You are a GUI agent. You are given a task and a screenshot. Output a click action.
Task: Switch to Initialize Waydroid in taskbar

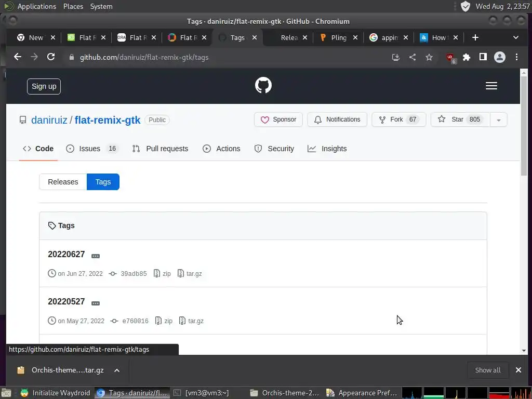point(56,393)
